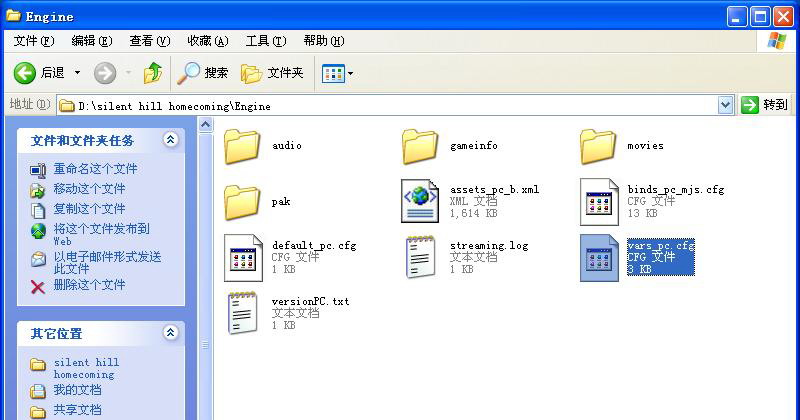Screen dimensions: 800x420
Task: Click 以电子邮件形式发送此文件 link
Action: pos(107,262)
